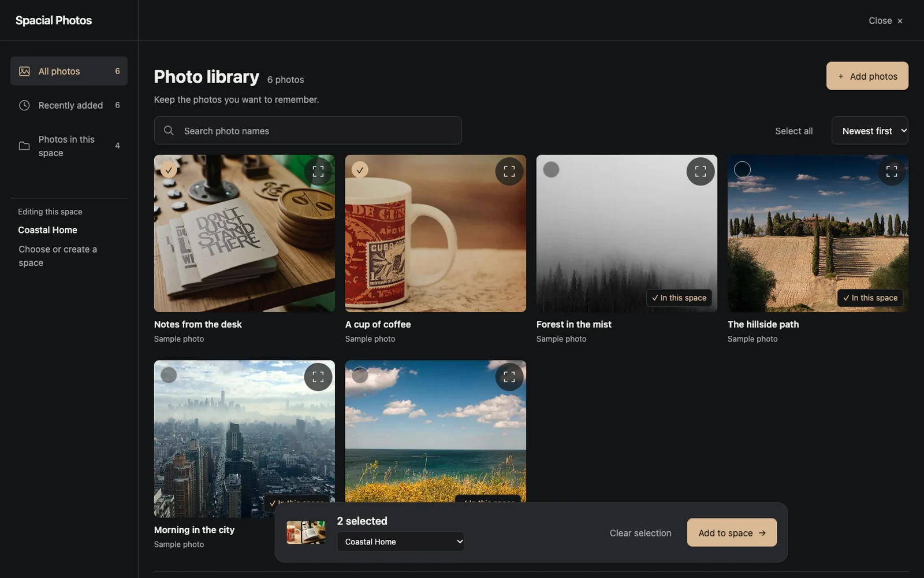
Task: Choose or create a space
Action: pos(58,256)
